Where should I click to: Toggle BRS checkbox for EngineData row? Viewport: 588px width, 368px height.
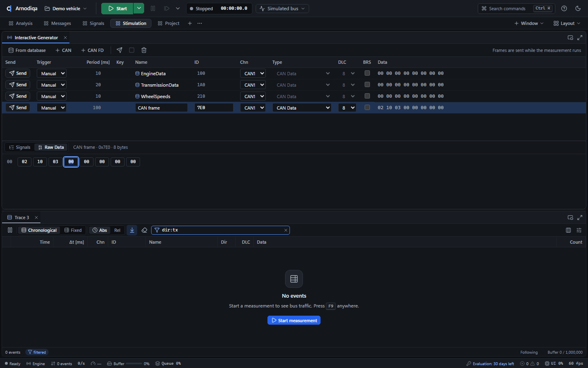pyautogui.click(x=367, y=73)
